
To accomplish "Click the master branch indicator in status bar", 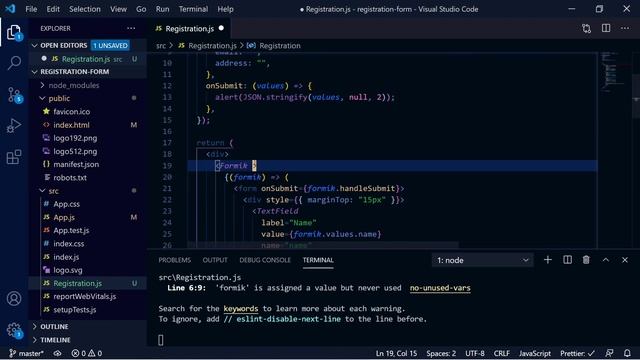I will [26, 353].
